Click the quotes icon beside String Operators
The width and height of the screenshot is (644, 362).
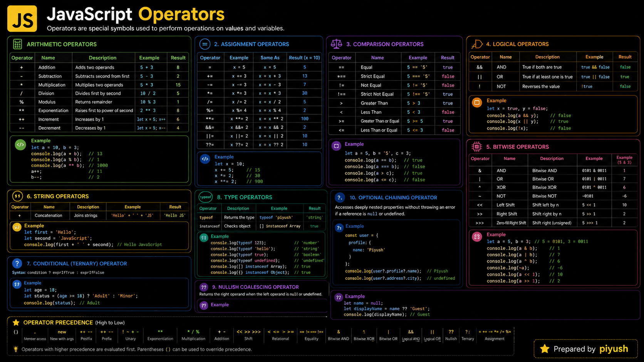pos(17,196)
